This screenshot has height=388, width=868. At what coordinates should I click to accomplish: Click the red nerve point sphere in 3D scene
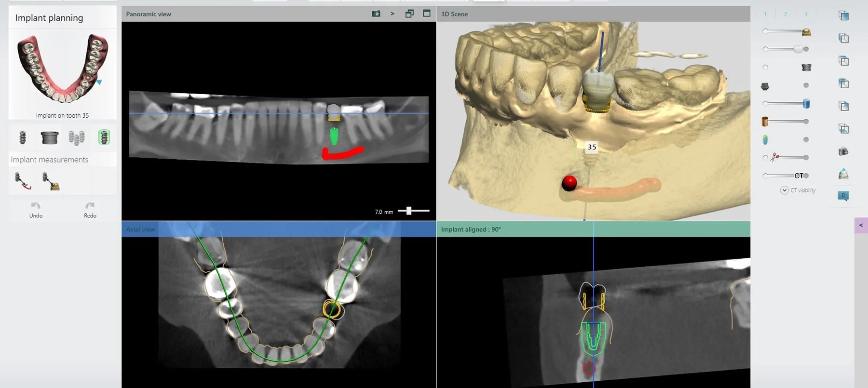tap(570, 182)
